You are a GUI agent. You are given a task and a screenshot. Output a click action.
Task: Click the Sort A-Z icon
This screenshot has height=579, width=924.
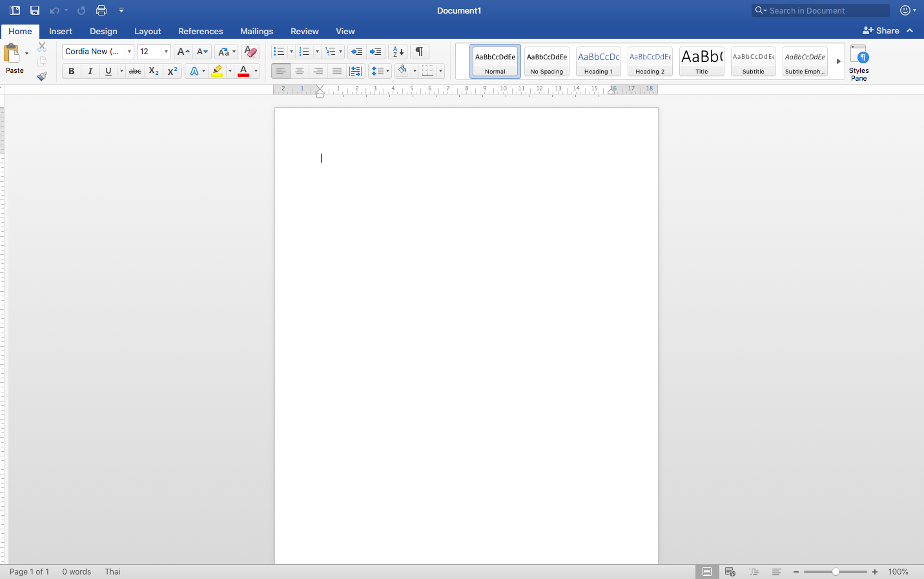(398, 52)
